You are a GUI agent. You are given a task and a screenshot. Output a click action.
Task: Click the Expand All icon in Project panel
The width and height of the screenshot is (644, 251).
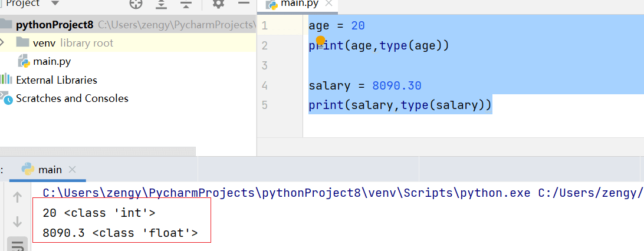[x=161, y=4]
